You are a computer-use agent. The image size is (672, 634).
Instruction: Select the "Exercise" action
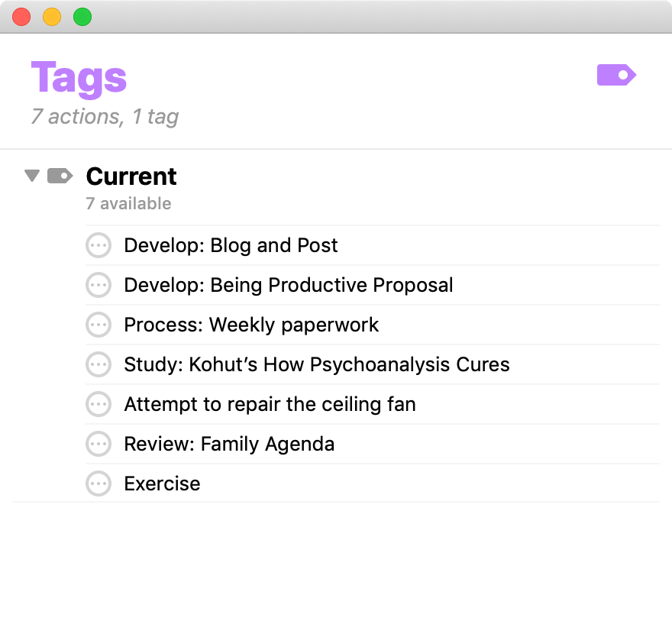click(x=162, y=484)
